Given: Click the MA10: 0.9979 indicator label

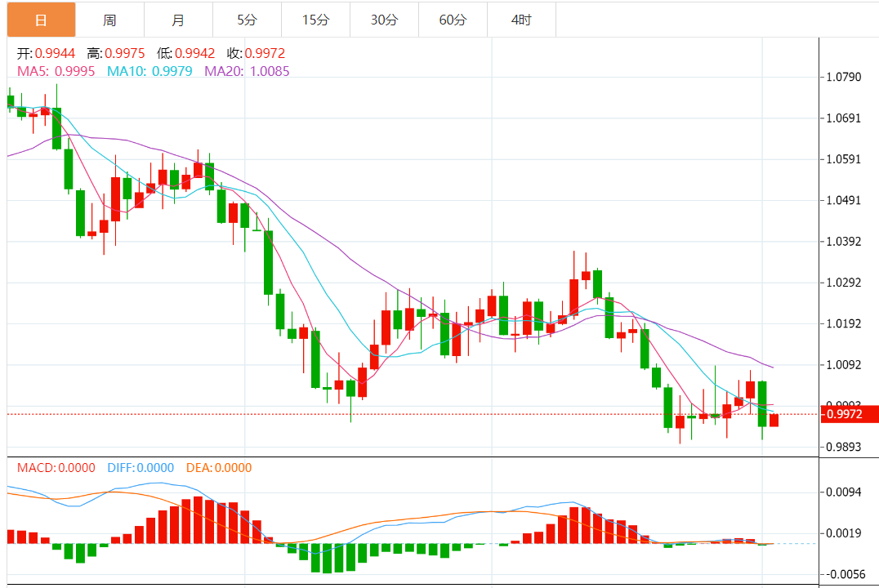Looking at the screenshot, I should (x=149, y=71).
